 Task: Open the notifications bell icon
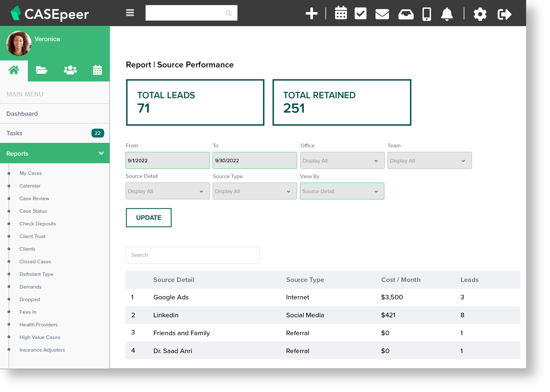pos(447,14)
